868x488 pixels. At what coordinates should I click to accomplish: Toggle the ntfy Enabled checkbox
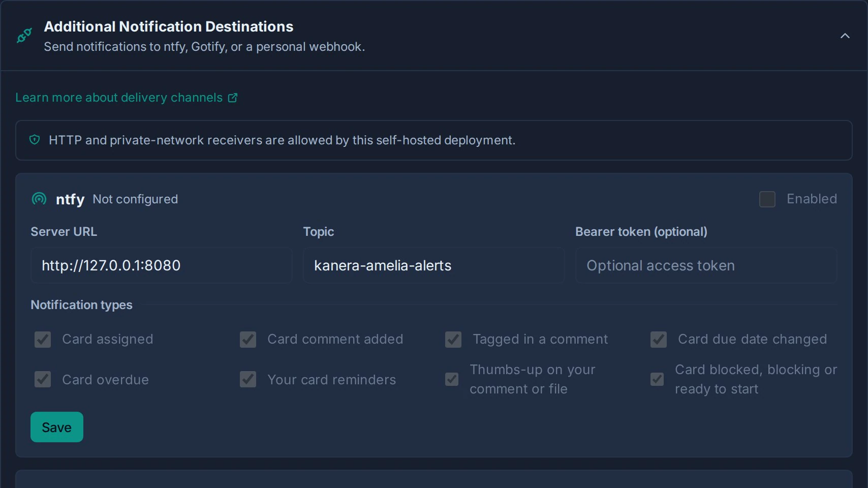tap(767, 199)
